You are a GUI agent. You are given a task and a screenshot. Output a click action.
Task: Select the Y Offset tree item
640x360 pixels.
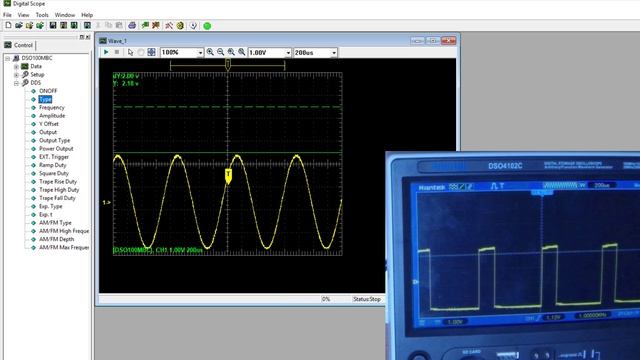point(49,124)
